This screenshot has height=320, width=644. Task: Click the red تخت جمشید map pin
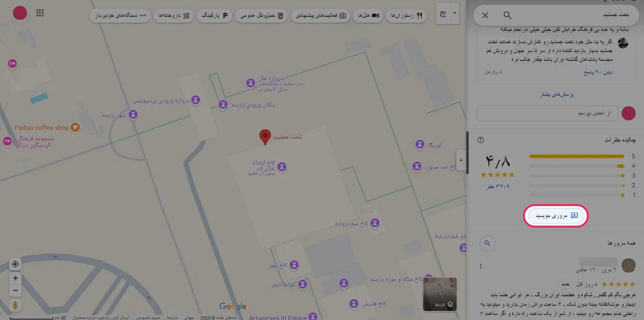(265, 137)
